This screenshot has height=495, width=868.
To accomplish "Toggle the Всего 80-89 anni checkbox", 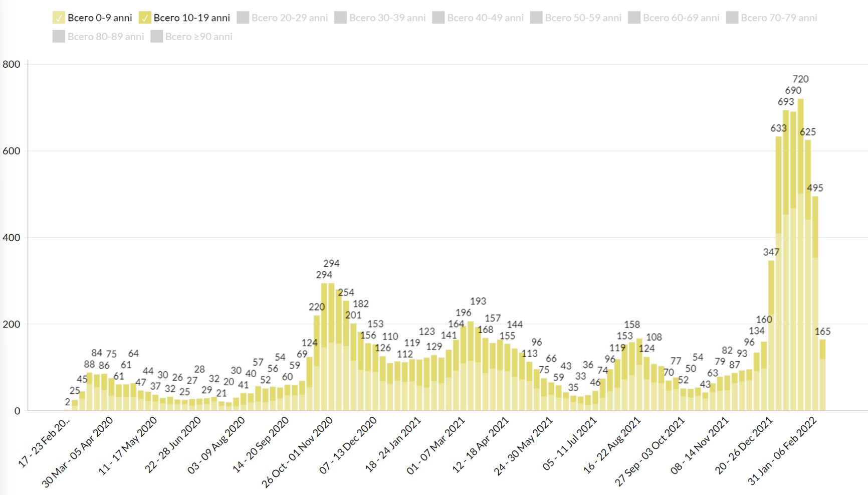I will tap(59, 37).
